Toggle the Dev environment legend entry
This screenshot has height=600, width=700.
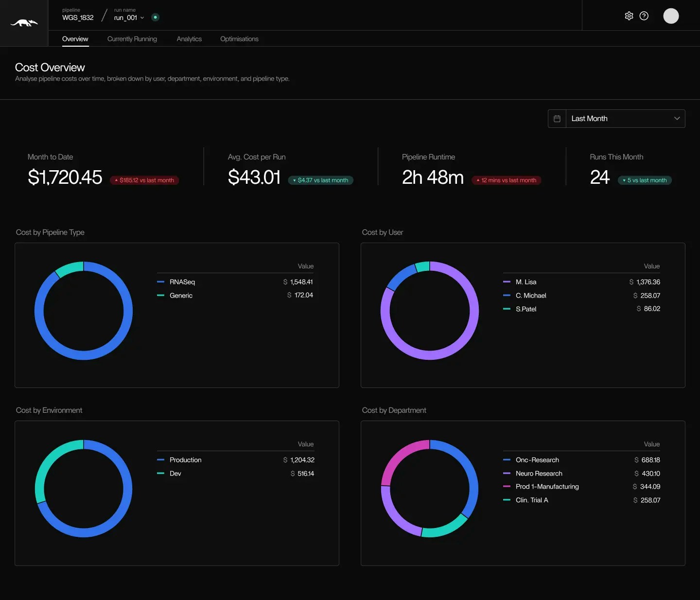click(x=175, y=473)
